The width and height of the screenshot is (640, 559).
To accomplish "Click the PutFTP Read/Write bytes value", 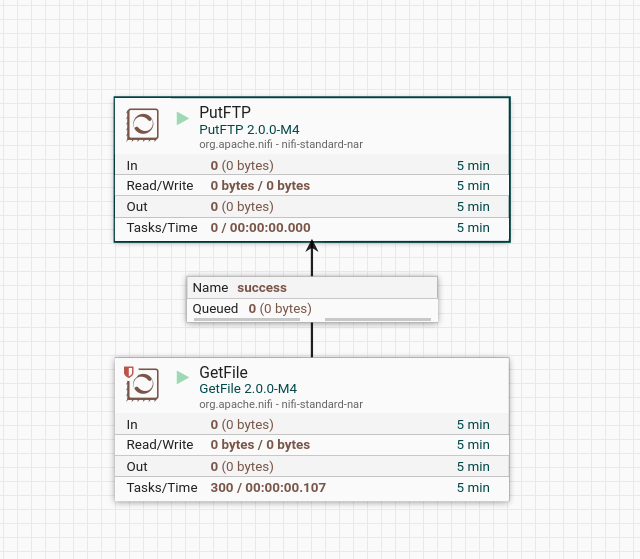I will point(260,186).
